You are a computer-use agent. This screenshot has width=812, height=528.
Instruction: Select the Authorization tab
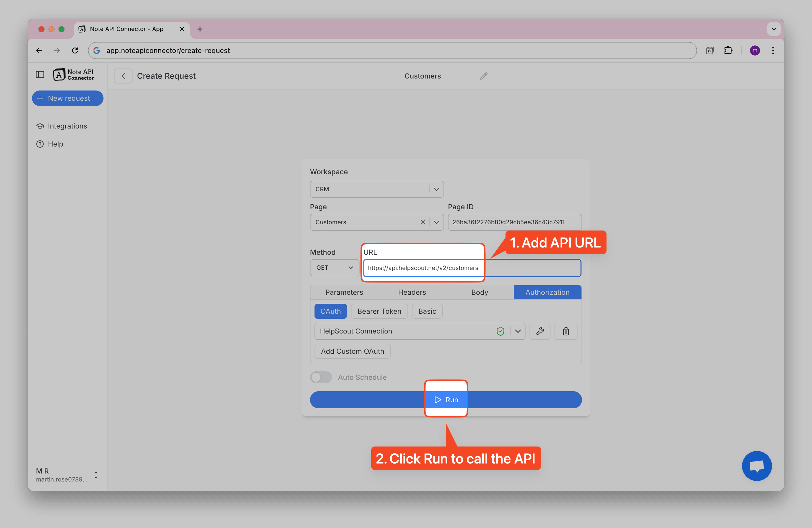[x=547, y=292]
